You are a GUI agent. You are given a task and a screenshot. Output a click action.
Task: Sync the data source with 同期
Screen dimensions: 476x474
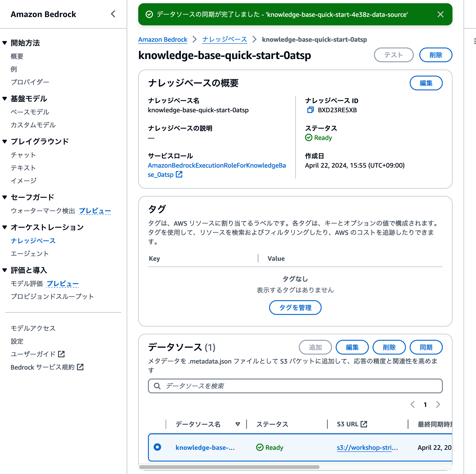click(426, 347)
